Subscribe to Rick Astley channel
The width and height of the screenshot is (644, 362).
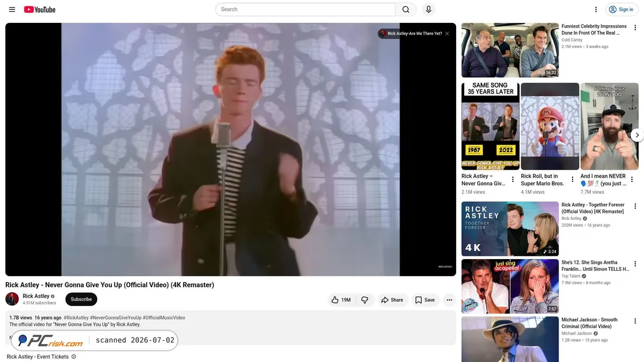81,299
